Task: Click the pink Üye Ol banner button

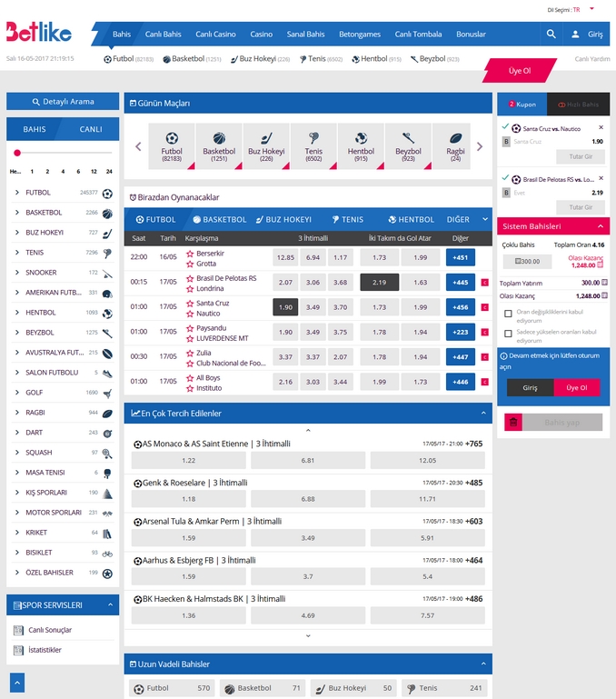Action: coord(520,70)
